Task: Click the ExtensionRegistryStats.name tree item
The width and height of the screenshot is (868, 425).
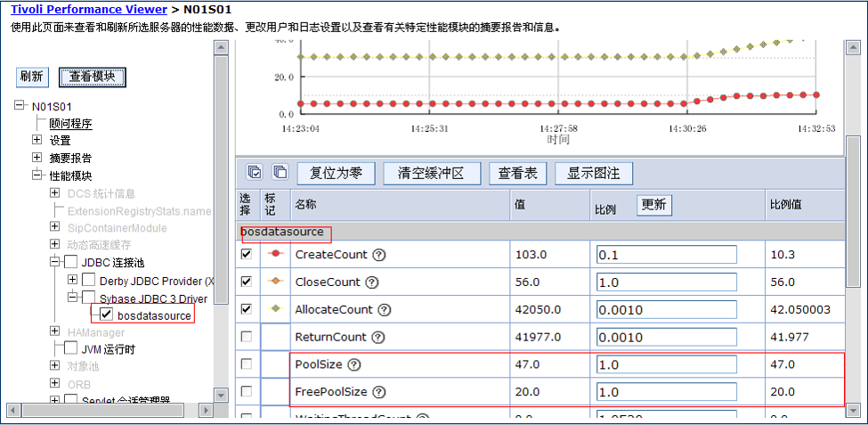Action: point(140,211)
